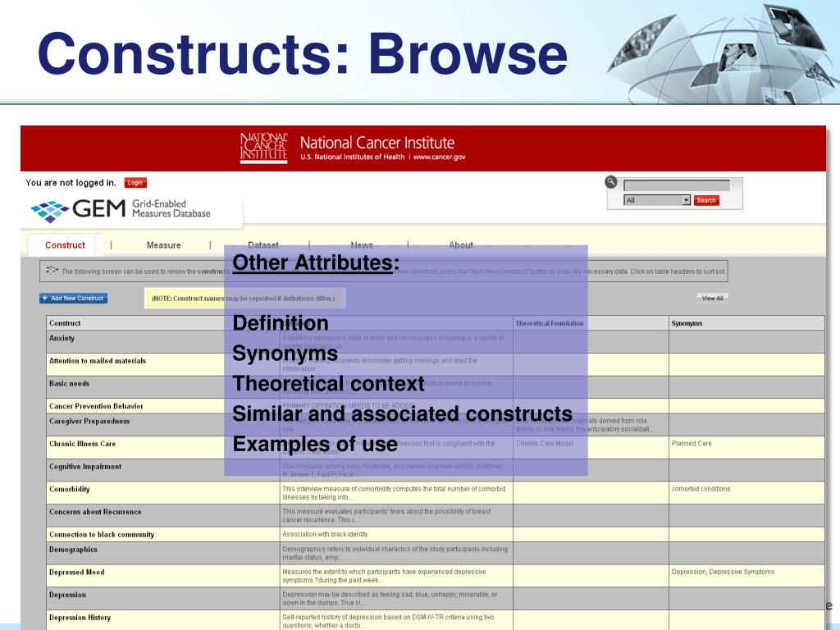Image resolution: width=840 pixels, height=630 pixels.
Task: Open the Attention to mailed materials construct
Action: (x=98, y=361)
